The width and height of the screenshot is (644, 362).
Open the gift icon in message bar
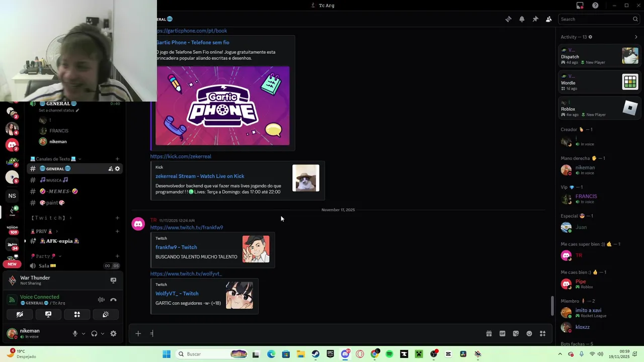(489, 333)
